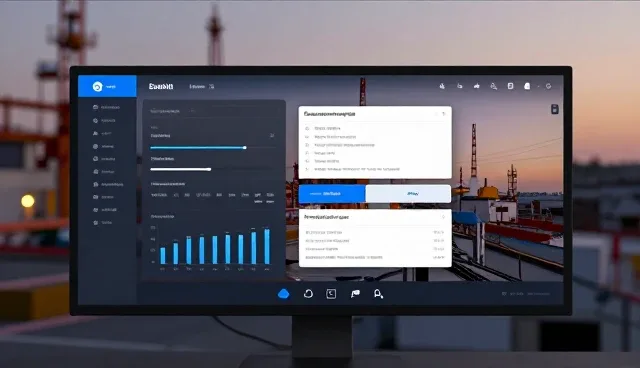This screenshot has width=640, height=368.
Task: Open the dropdown arrow beside the dark panel title
Action: 192,111
